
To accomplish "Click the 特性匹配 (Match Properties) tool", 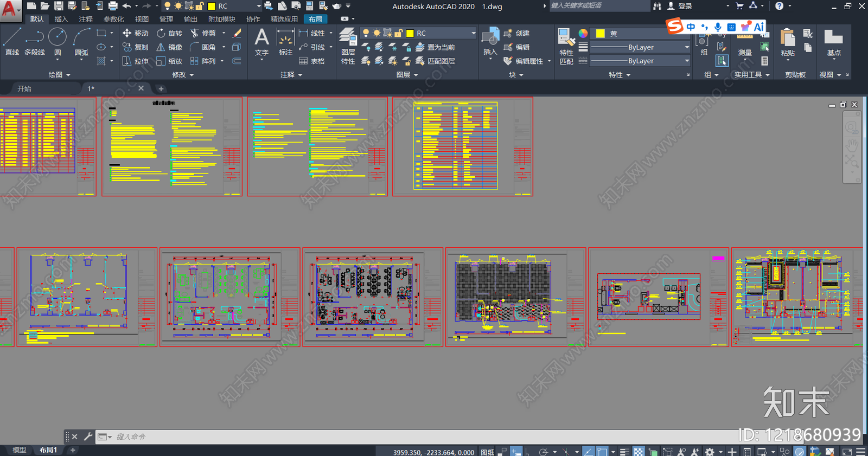I will pyautogui.click(x=566, y=47).
